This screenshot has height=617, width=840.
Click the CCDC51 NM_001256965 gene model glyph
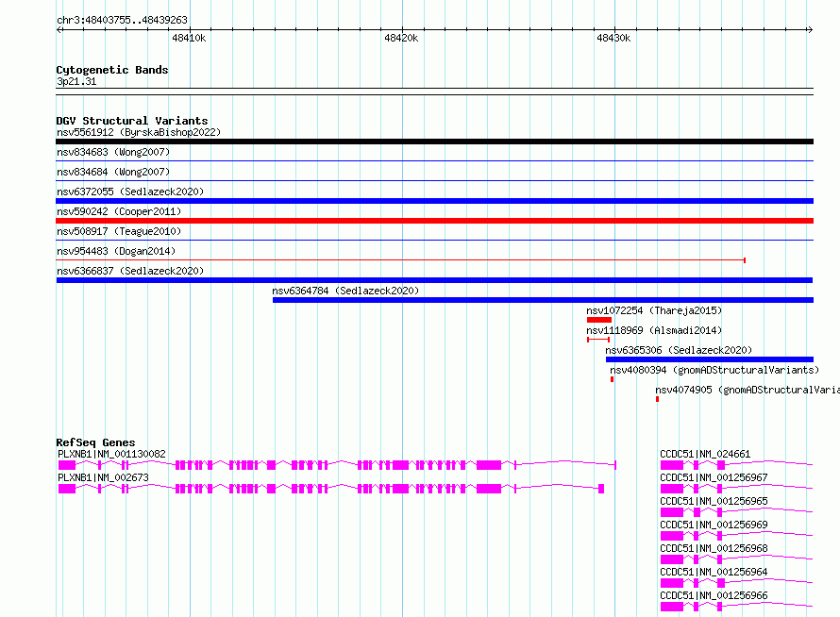click(736, 512)
